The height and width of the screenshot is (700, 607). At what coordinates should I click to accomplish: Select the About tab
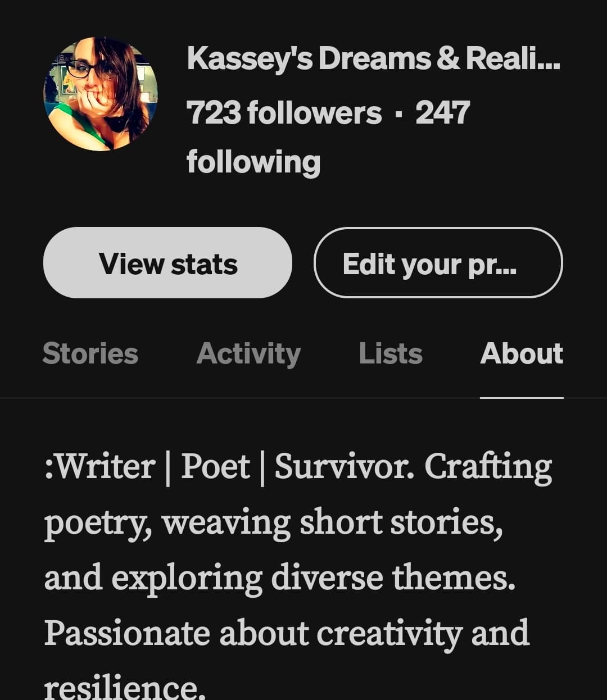(x=522, y=353)
